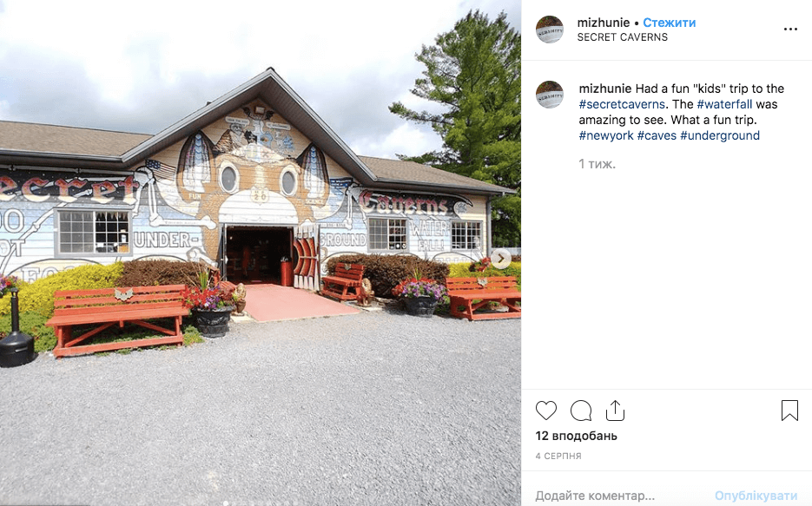Open comments via the speech bubble icon

pyautogui.click(x=581, y=411)
